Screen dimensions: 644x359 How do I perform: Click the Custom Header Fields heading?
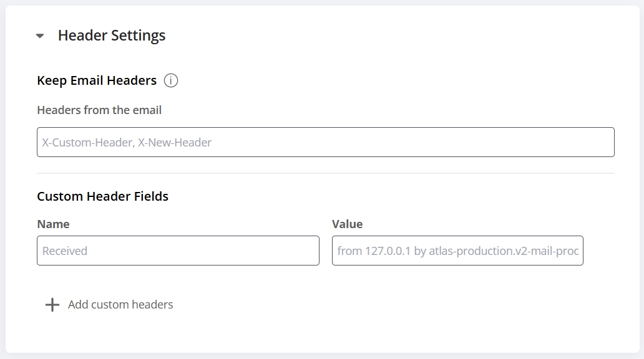(x=103, y=196)
